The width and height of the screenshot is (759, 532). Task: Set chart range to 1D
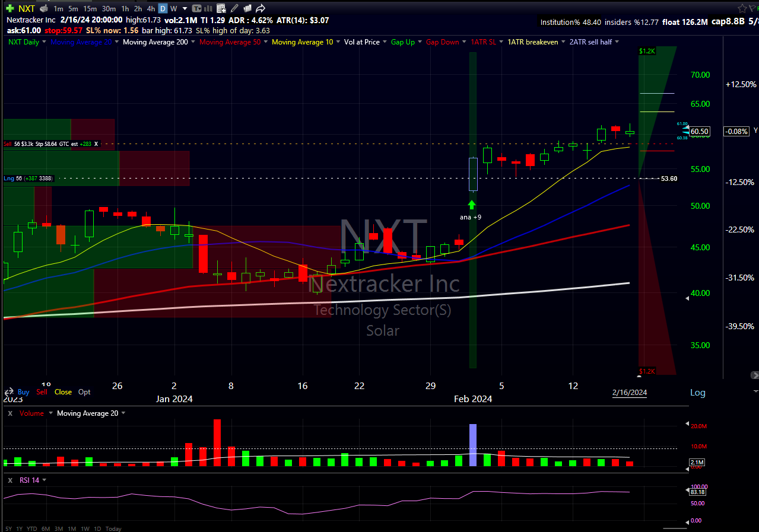point(97,528)
